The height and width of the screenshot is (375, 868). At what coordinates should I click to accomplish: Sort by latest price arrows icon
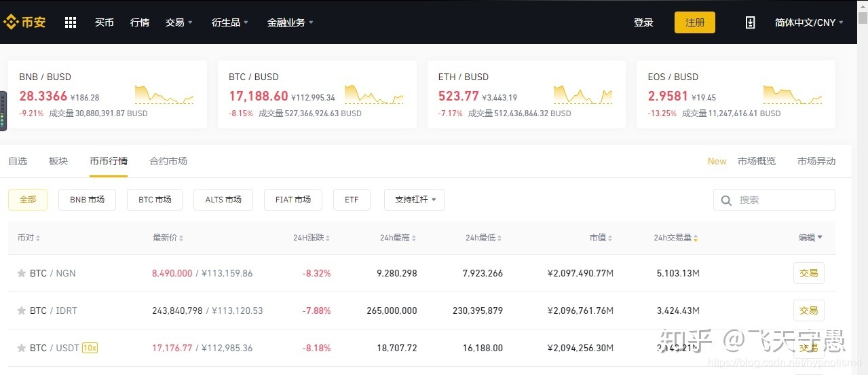(181, 238)
